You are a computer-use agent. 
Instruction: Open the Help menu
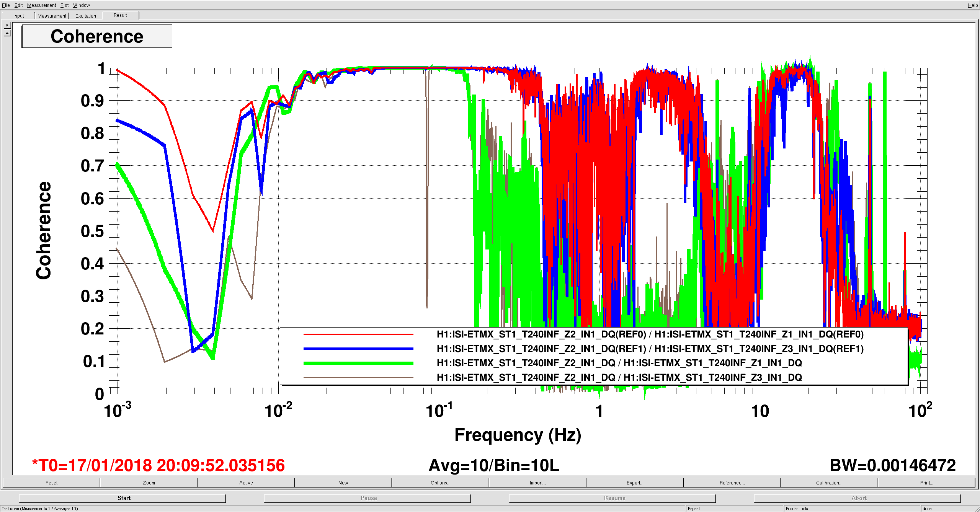[973, 5]
